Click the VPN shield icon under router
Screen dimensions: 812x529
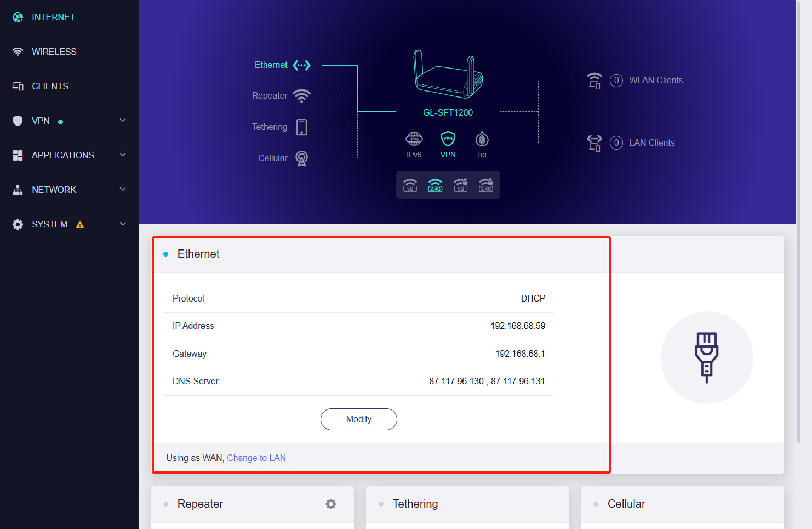[x=448, y=139]
